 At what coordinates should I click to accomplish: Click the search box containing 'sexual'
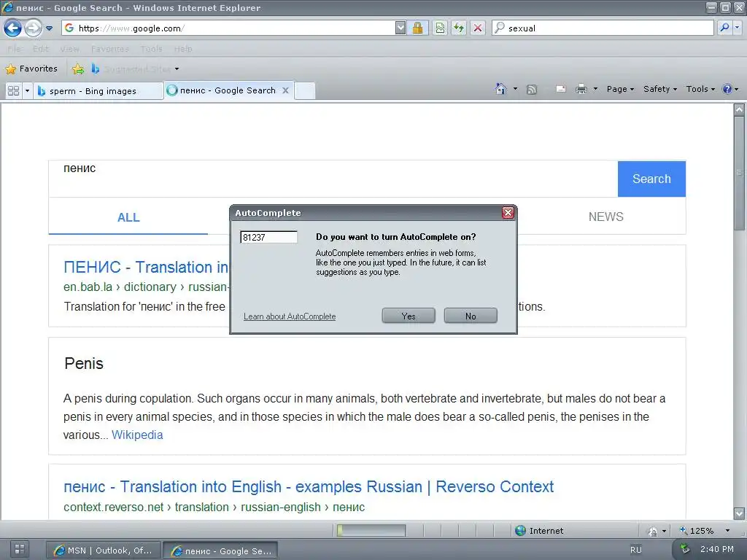tap(603, 28)
